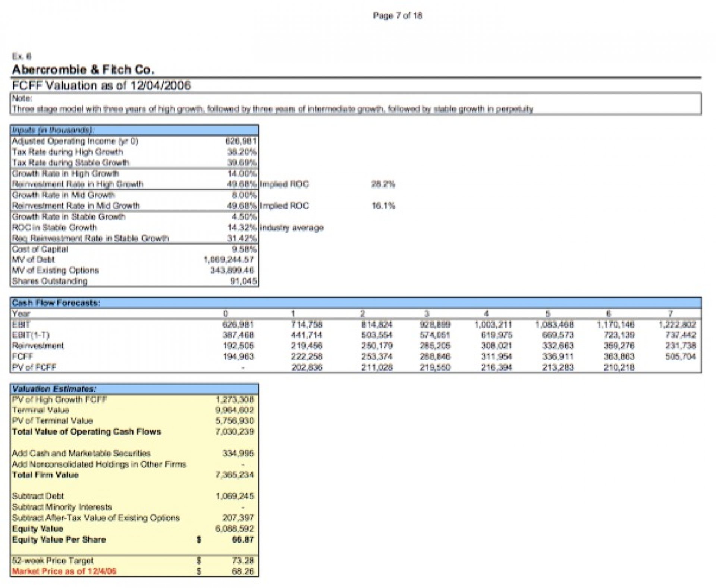Click PV of High Growth FCFF 1,273,308
Image resolution: width=716 pixels, height=588 pixels.
pyautogui.click(x=235, y=399)
